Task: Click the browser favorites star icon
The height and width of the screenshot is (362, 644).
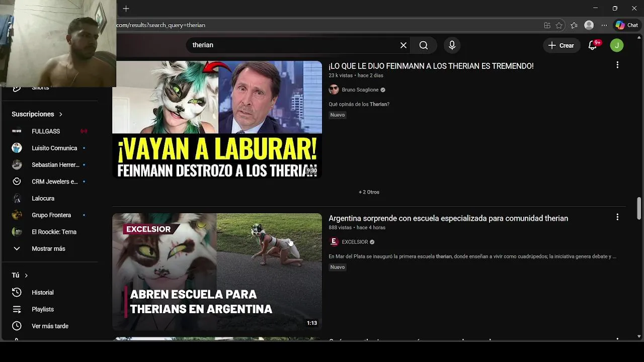Action: [x=559, y=25]
